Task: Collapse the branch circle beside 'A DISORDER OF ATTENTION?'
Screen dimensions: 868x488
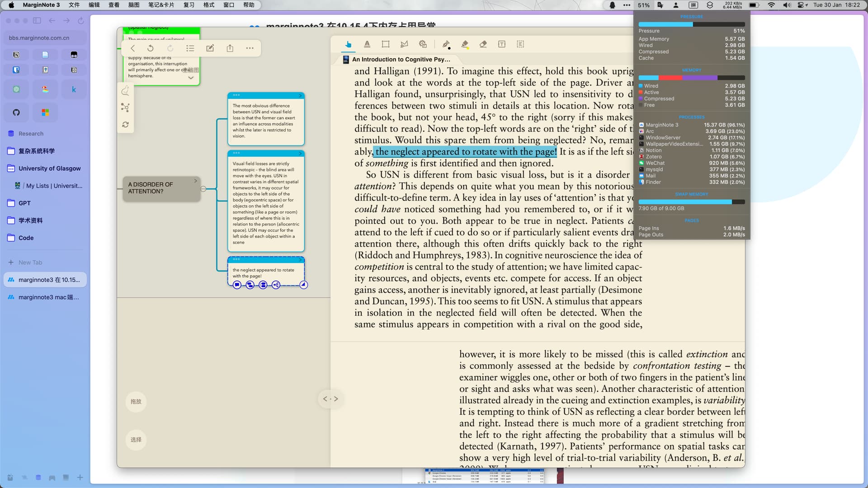Action: (x=203, y=189)
